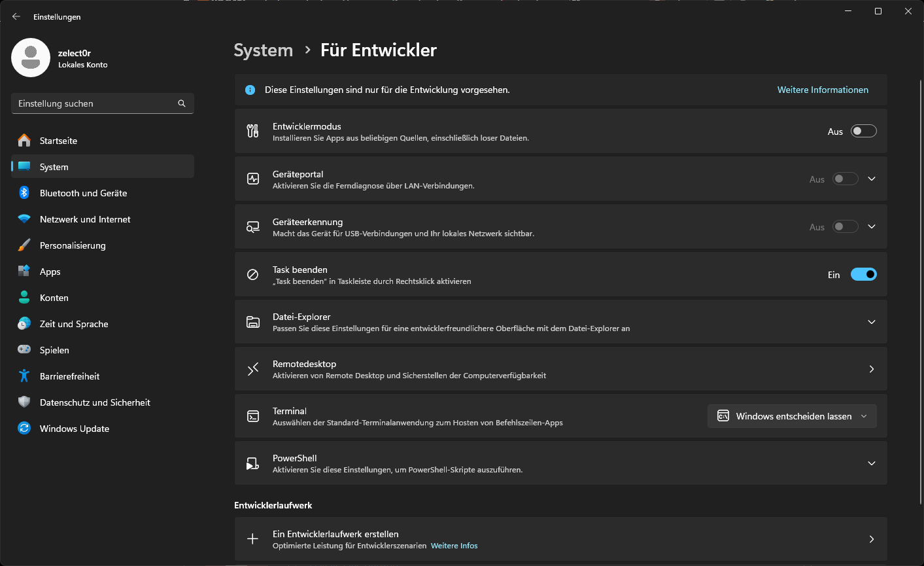This screenshot has width=924, height=566.
Task: Expand the Datei-Explorer section
Action: 871,322
